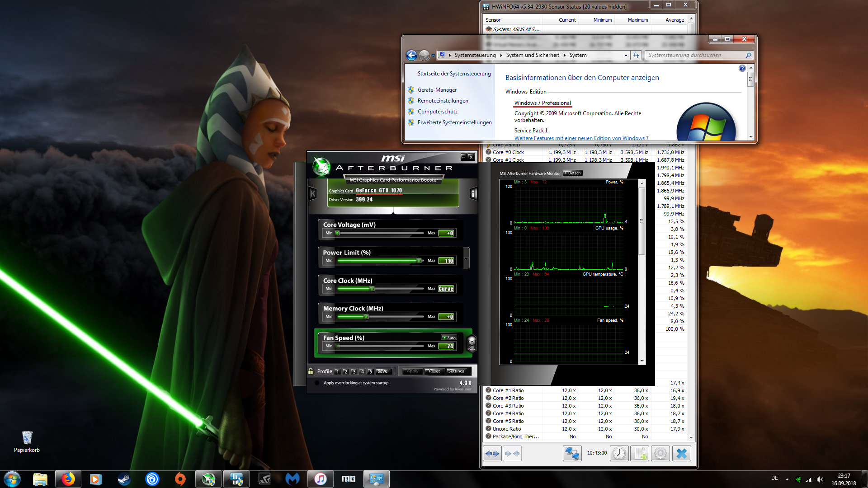868x488 pixels.
Task: Open HWiNFO sensor settings gear icon
Action: tap(660, 453)
